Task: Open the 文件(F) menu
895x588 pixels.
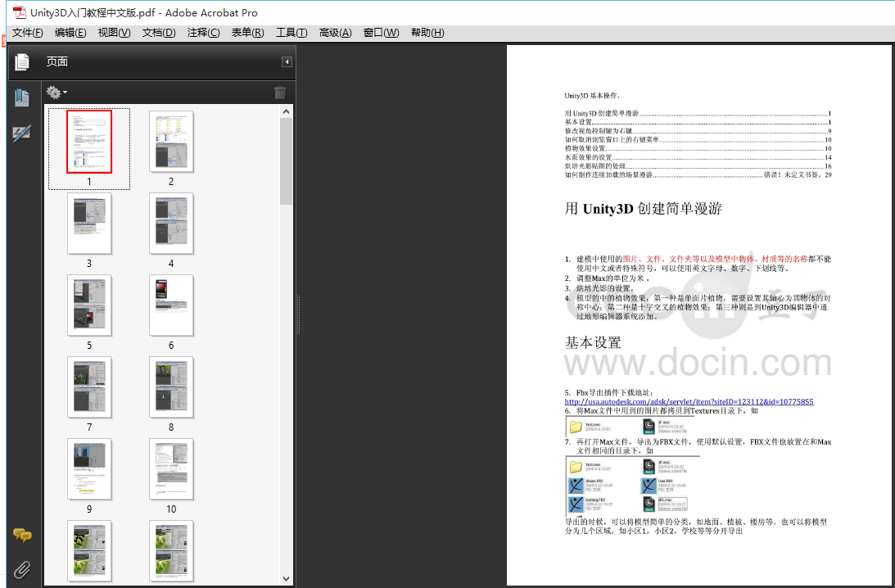Action: (27, 33)
